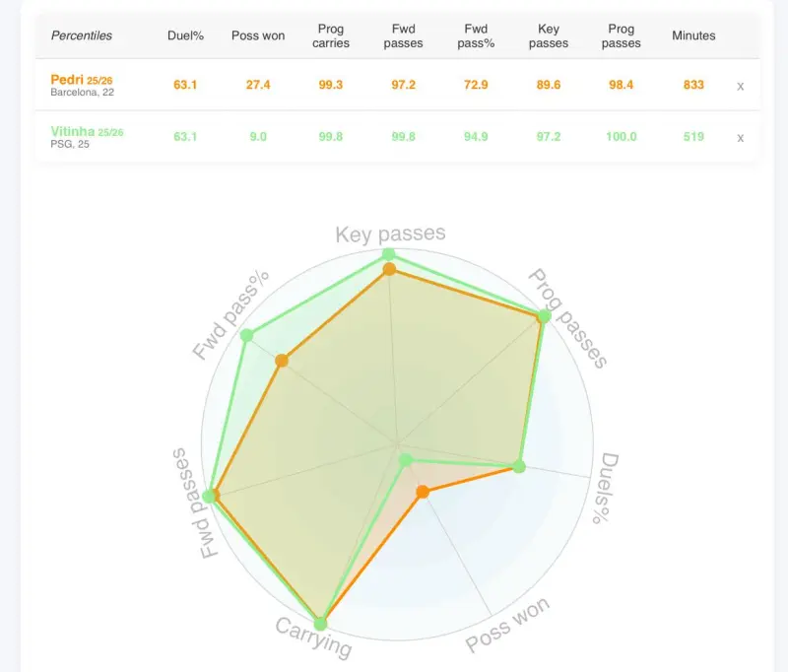This screenshot has width=788, height=672.
Task: Click Vitinha's green Poss won radar point
Action: click(x=405, y=459)
